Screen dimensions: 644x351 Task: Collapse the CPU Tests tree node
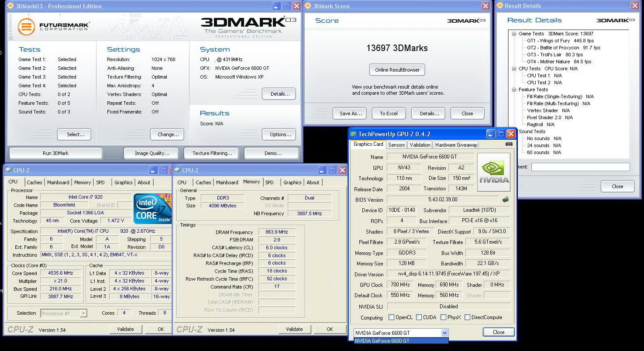(514, 69)
